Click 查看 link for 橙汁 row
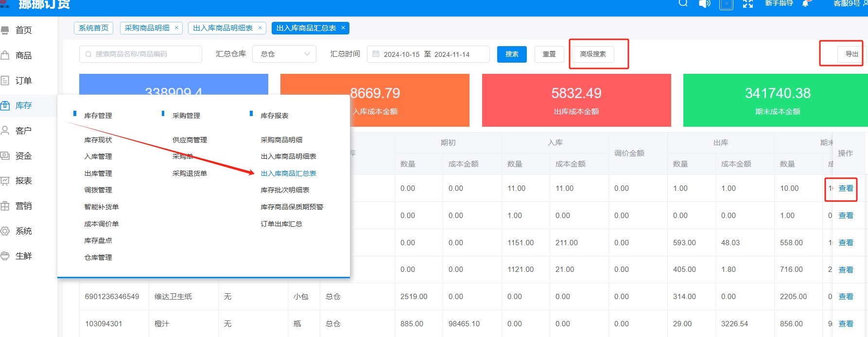Screen dimensions: 868x337 point(846,324)
